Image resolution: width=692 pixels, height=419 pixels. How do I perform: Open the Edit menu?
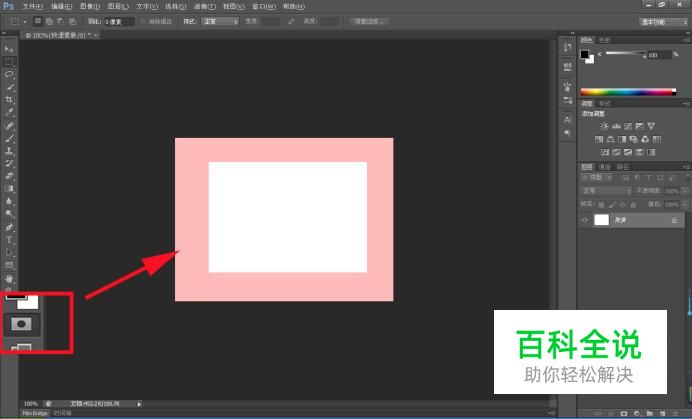[x=61, y=7]
